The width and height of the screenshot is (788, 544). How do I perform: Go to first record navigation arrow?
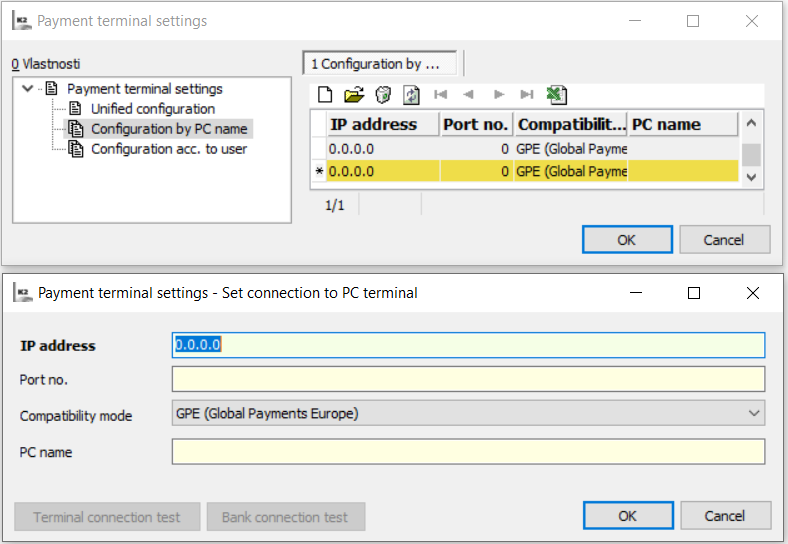click(440, 95)
